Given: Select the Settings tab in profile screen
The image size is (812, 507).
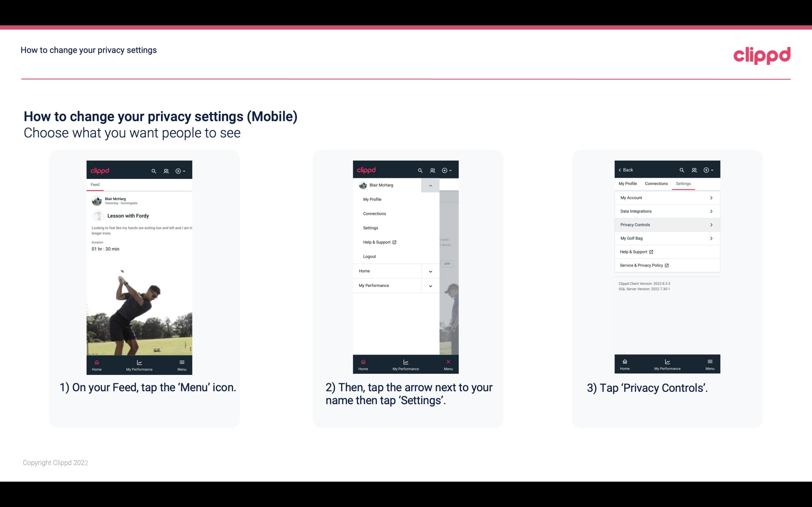Looking at the screenshot, I should [683, 183].
